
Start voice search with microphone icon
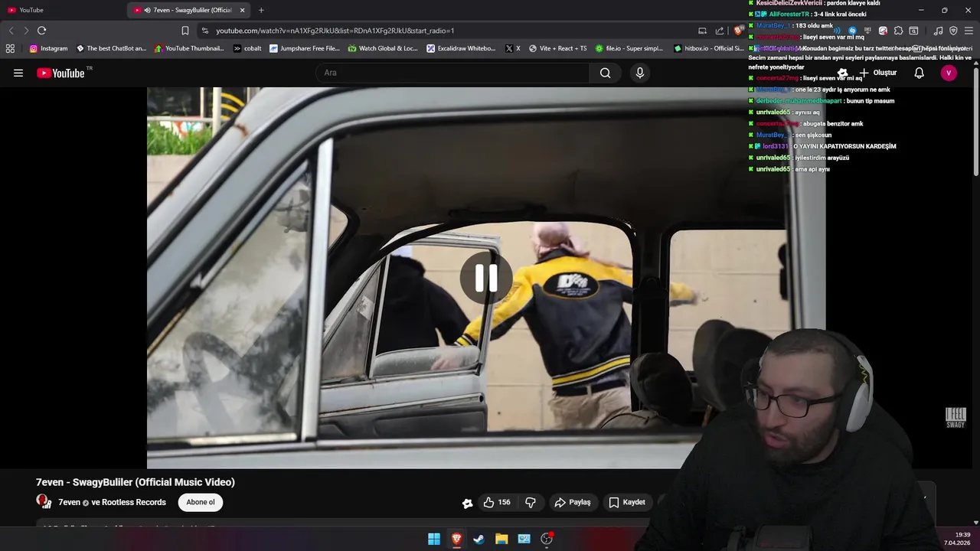640,73
